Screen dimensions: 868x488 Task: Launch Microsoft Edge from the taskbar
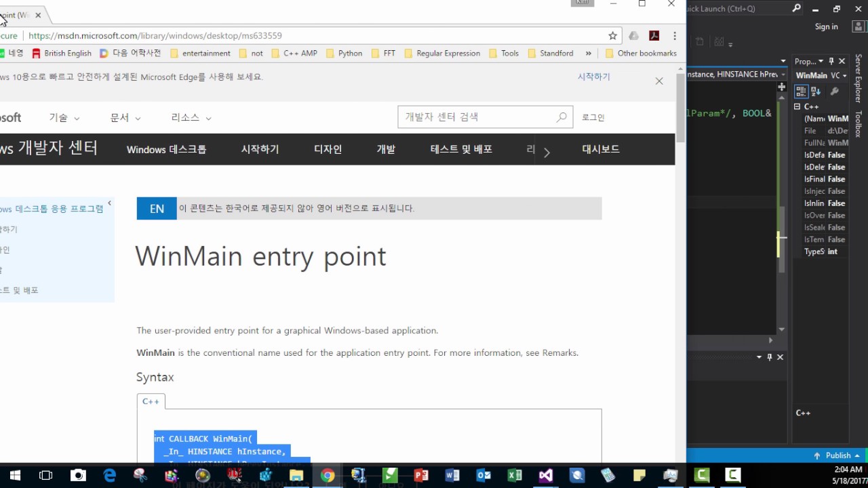click(109, 475)
